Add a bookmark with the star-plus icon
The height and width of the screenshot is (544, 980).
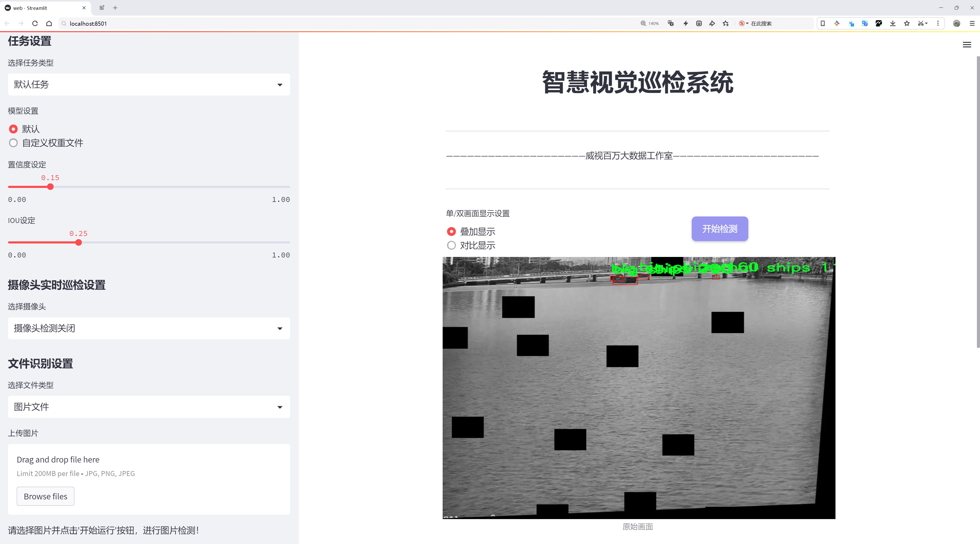tap(725, 24)
